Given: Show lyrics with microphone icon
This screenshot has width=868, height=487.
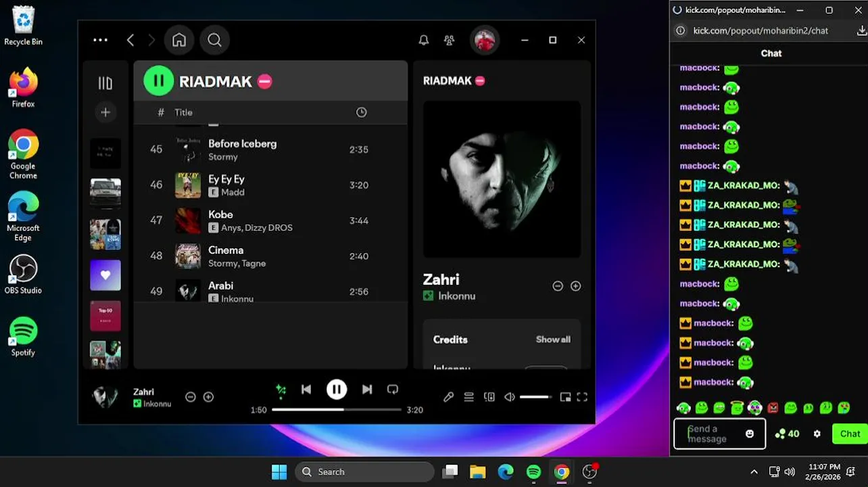Looking at the screenshot, I should 448,397.
